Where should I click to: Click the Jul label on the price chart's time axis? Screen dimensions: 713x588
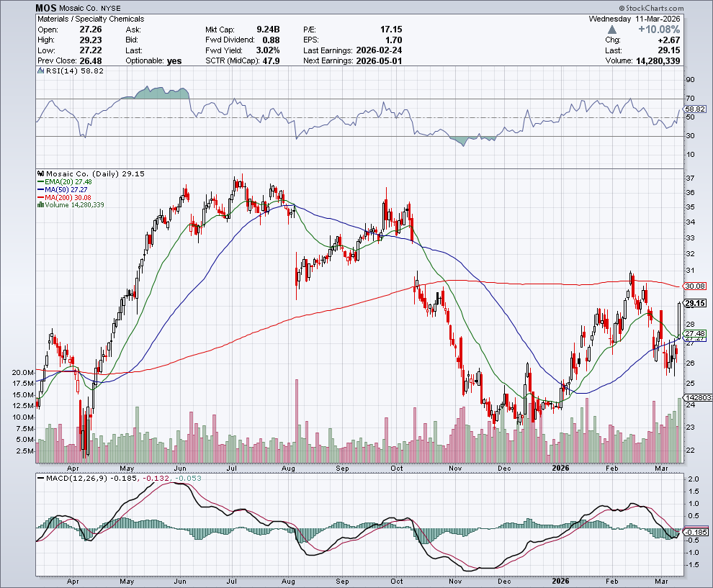pos(233,468)
